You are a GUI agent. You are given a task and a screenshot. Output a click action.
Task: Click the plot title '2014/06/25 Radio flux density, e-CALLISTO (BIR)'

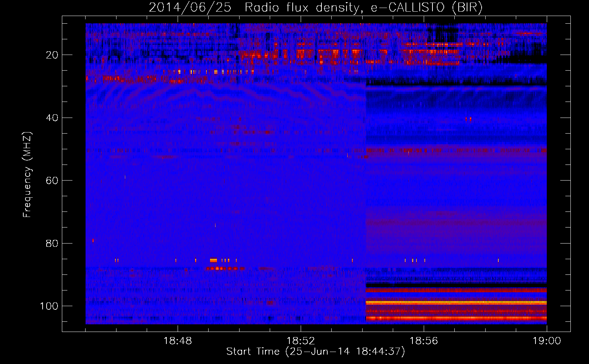[316, 7]
